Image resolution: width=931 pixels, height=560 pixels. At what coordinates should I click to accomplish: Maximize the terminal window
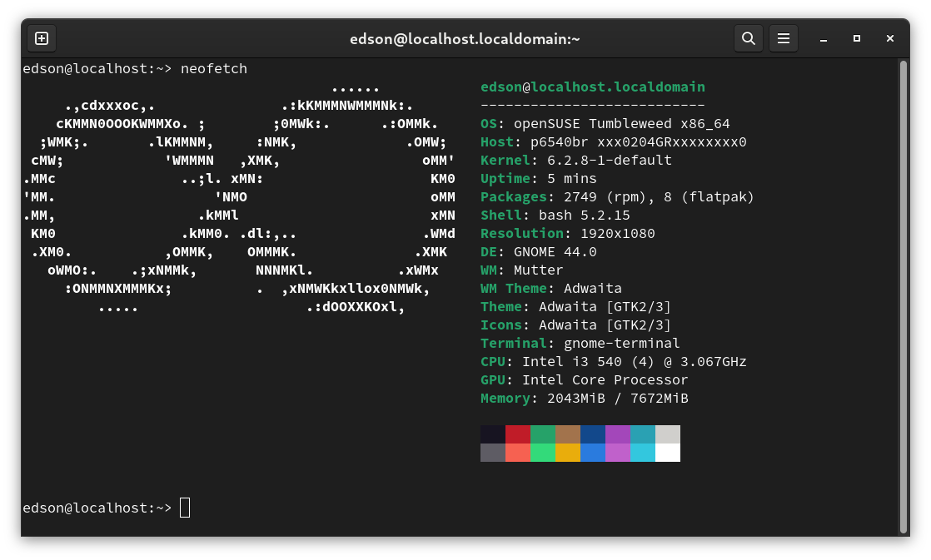coord(856,39)
